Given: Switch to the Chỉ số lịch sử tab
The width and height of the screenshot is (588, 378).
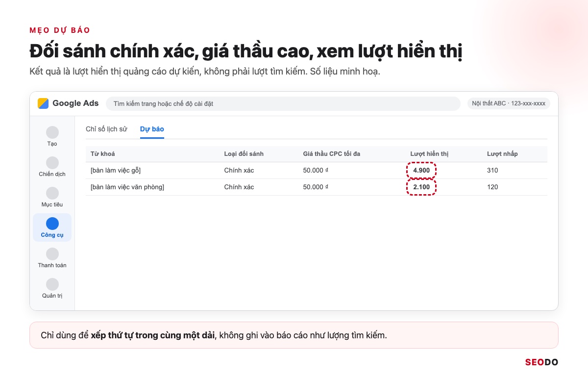Looking at the screenshot, I should pyautogui.click(x=106, y=129).
